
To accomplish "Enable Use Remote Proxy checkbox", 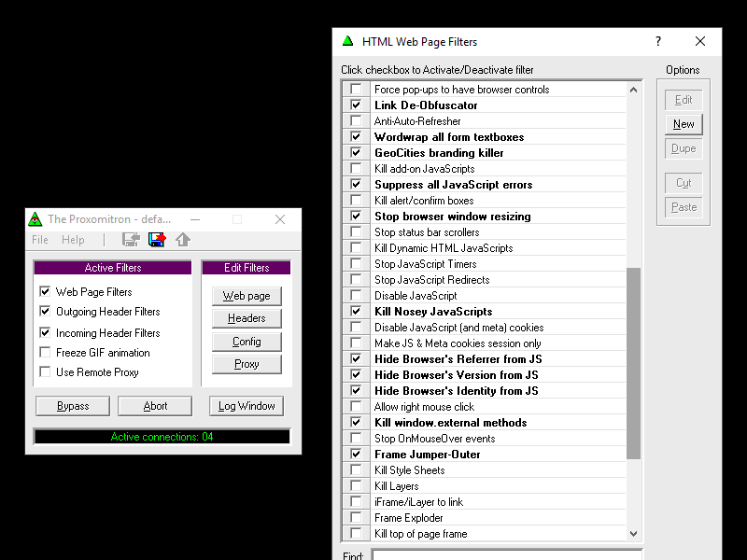I will 45,371.
